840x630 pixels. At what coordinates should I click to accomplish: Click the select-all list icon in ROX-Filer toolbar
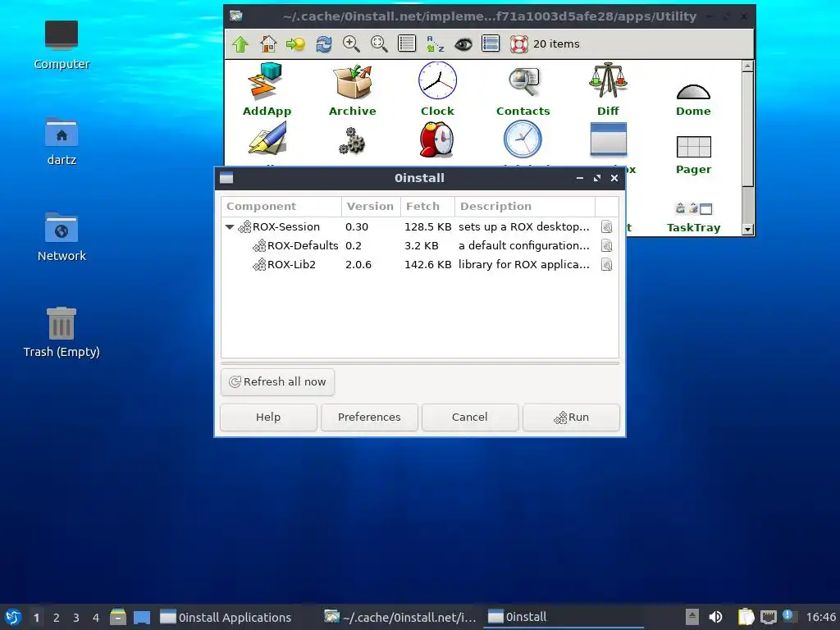point(491,44)
